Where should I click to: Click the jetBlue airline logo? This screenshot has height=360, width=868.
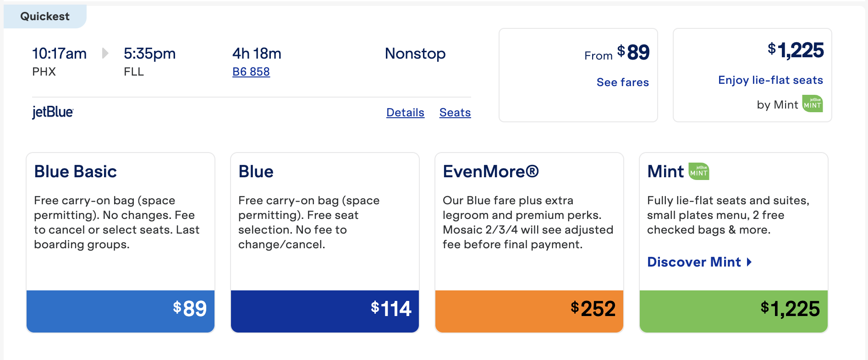(x=53, y=112)
